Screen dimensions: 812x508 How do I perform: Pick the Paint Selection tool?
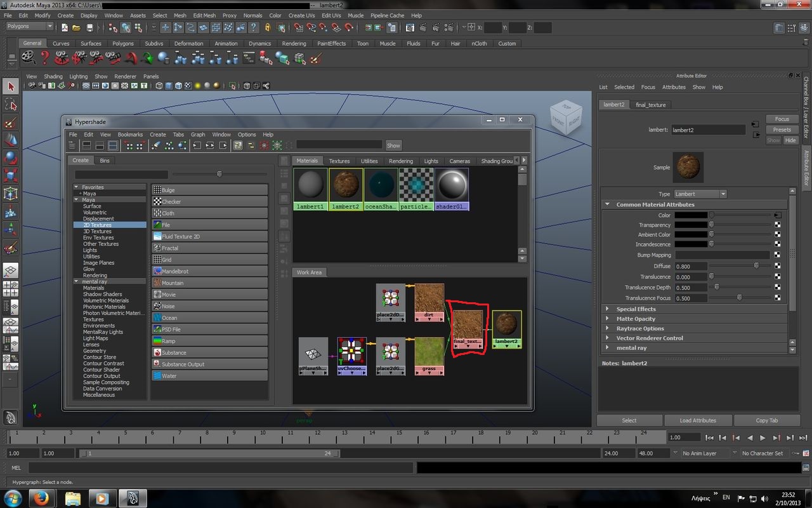pyautogui.click(x=11, y=122)
